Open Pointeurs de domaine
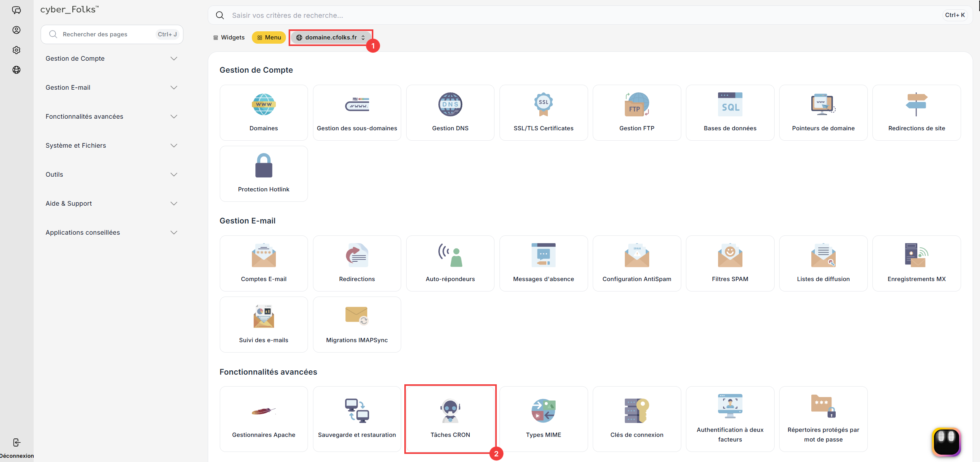Viewport: 980px width, 462px height. 823,113
